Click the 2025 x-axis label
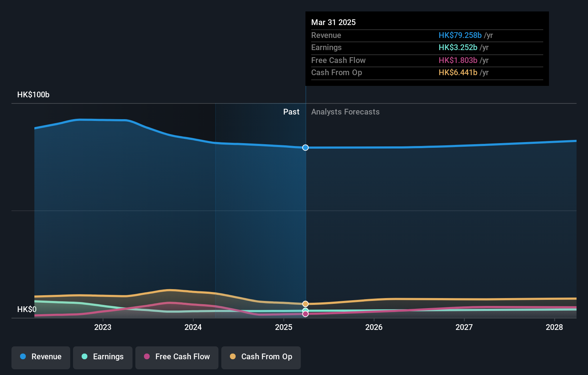 pos(284,327)
